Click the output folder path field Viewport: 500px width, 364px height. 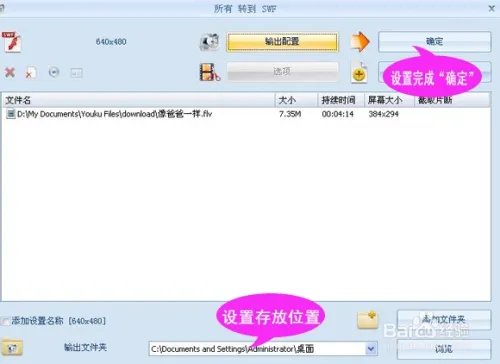click(x=257, y=349)
